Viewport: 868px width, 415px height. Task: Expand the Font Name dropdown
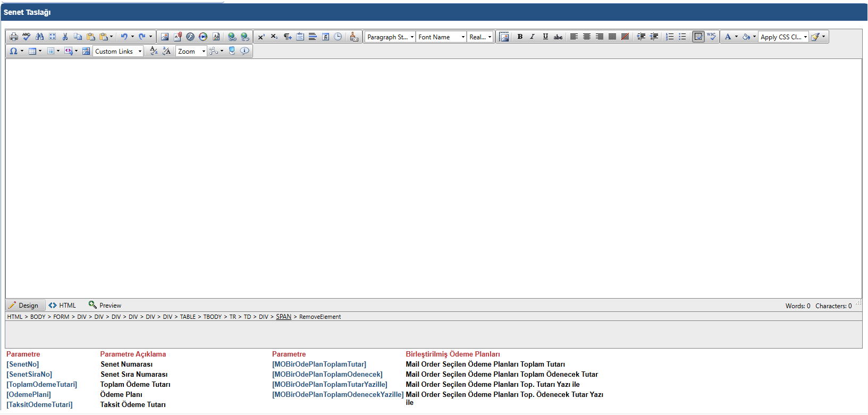point(441,37)
